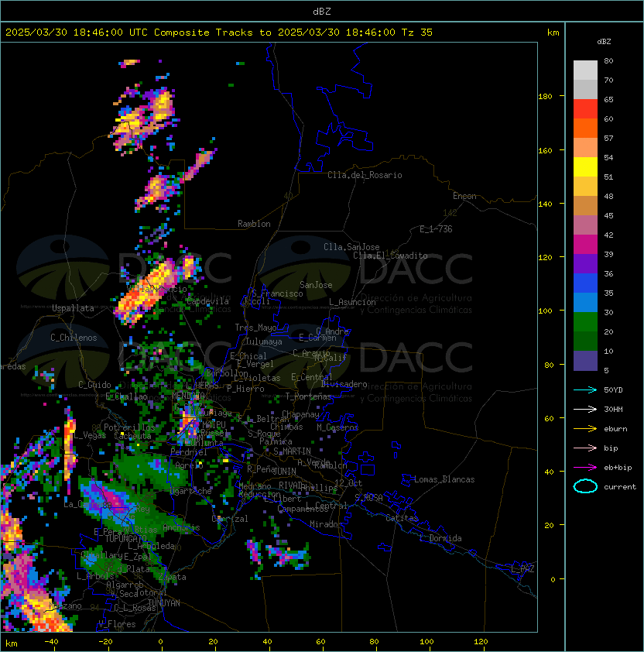Pick the light blue 30-35 dBZ swatch
Viewport: 644px width, 652px height.
pyautogui.click(x=585, y=303)
